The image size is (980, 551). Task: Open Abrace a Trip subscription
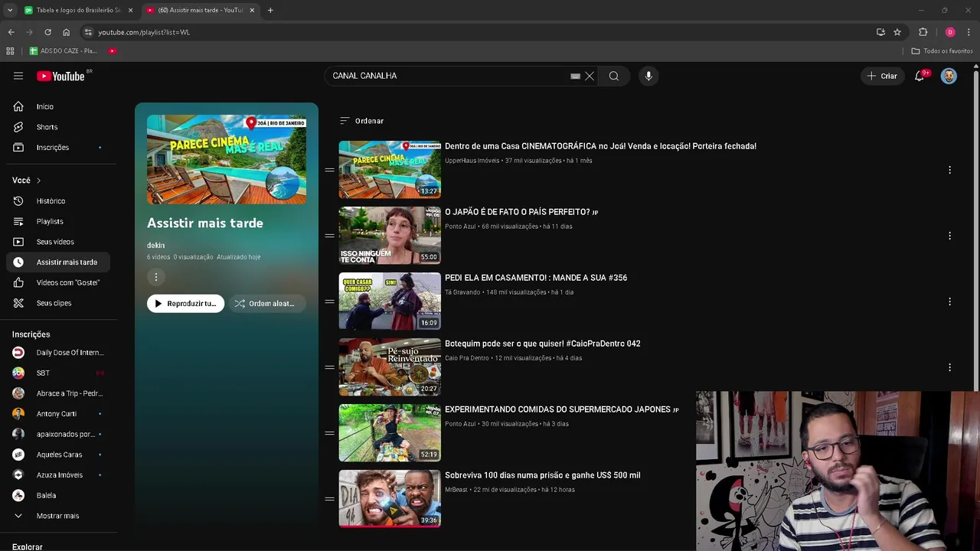[x=58, y=393]
